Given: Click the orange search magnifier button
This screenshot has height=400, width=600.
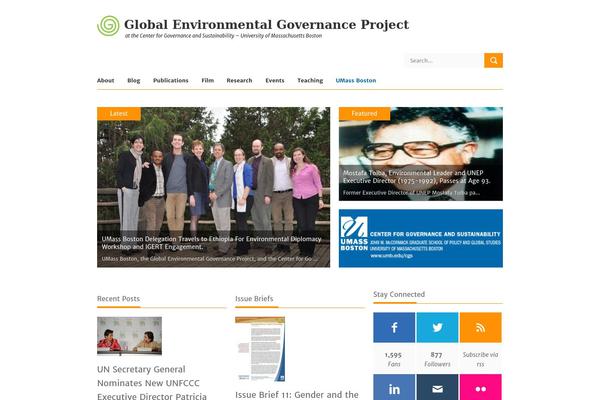Looking at the screenshot, I should (x=493, y=60).
